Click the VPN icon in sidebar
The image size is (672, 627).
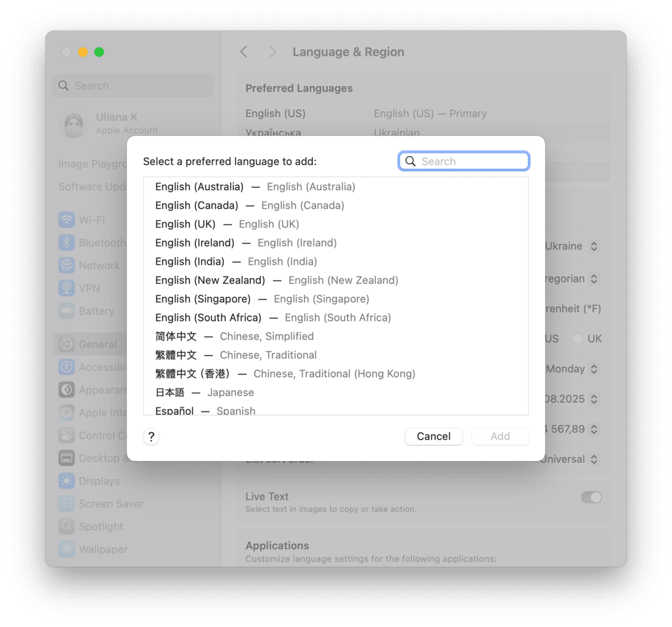67,288
